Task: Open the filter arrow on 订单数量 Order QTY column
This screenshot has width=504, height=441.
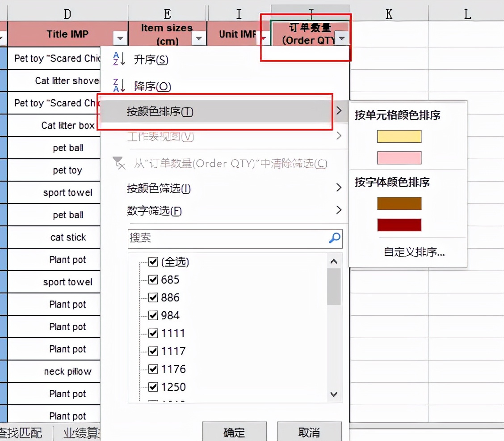Action: point(342,39)
